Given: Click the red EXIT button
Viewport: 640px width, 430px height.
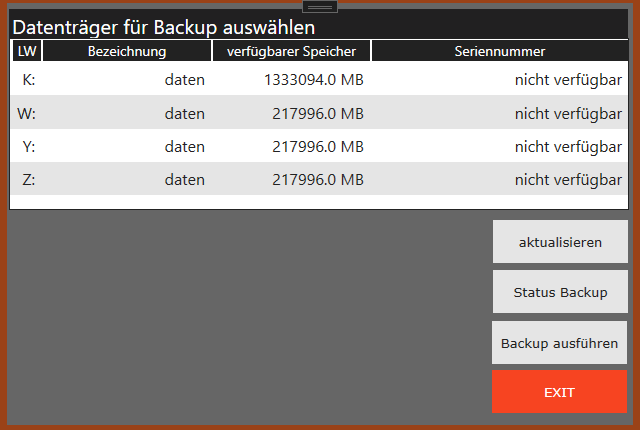Looking at the screenshot, I should (559, 392).
